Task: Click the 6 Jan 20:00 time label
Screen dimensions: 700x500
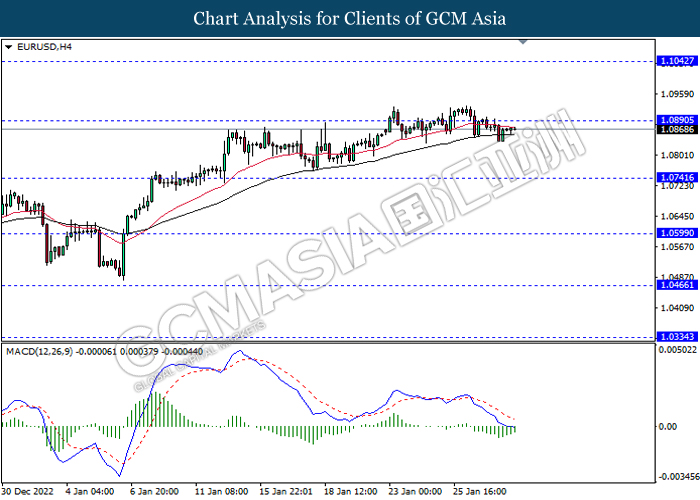Action: pyautogui.click(x=154, y=492)
